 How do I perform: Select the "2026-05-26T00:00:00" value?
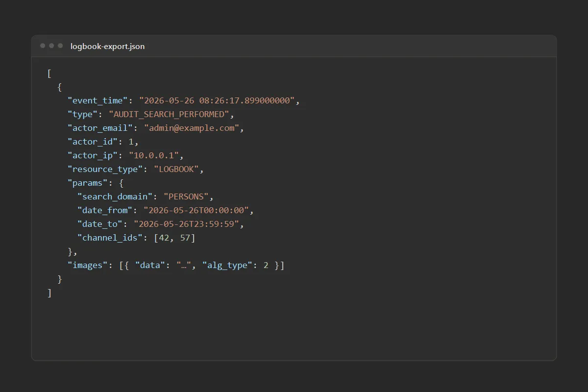coord(197,210)
